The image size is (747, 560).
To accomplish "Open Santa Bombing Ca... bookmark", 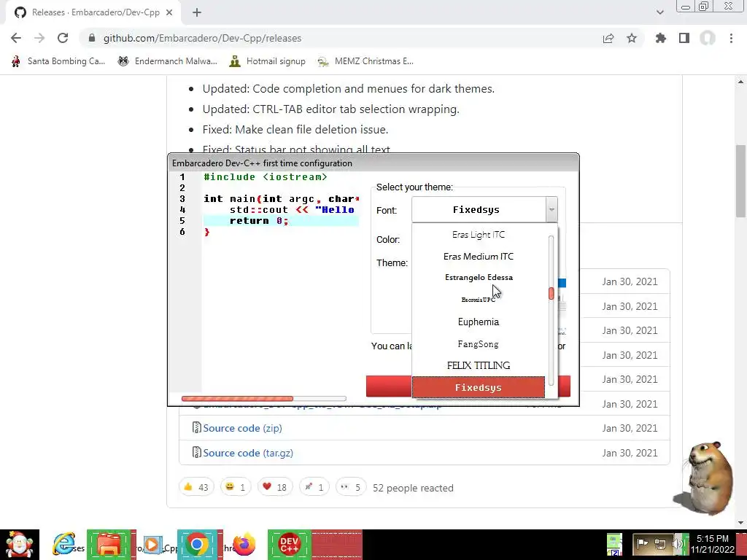I will pos(58,61).
